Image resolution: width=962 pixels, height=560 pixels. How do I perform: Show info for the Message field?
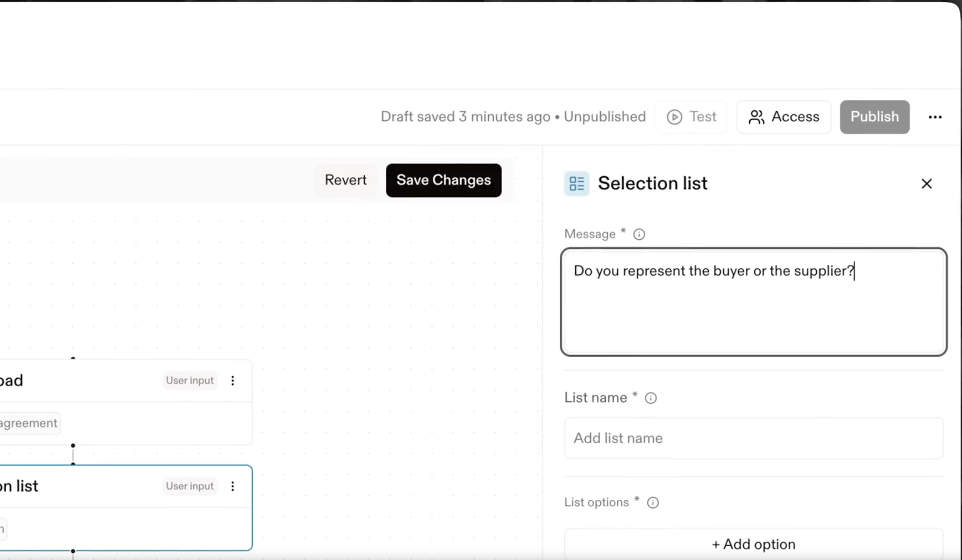(x=639, y=235)
